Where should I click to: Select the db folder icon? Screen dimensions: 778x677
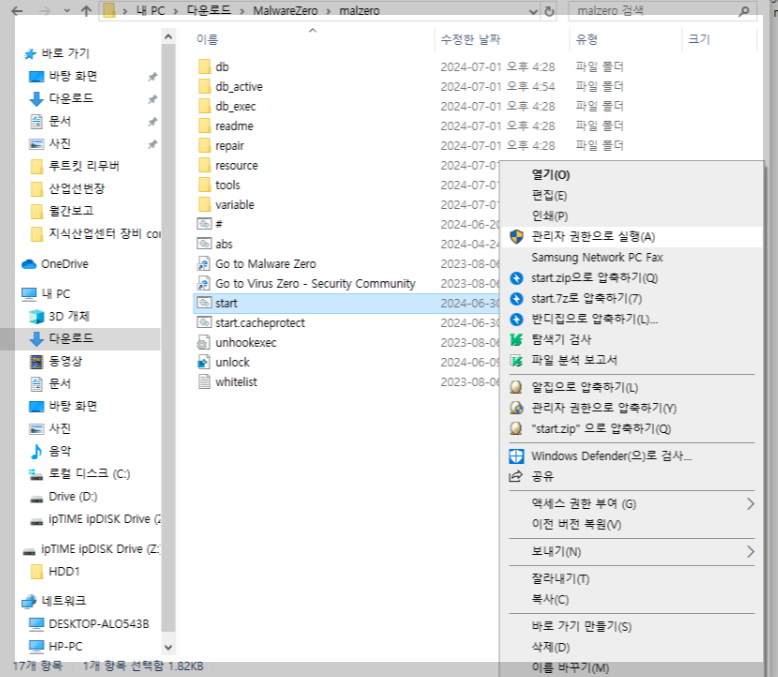click(204, 67)
